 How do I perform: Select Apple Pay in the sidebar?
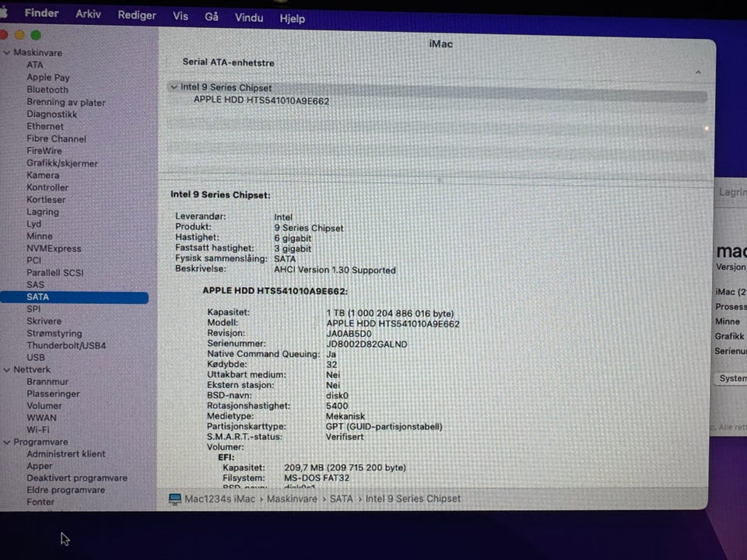(48, 77)
